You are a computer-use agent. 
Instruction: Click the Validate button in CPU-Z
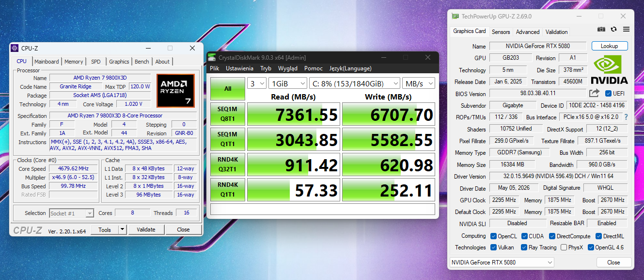point(146,230)
